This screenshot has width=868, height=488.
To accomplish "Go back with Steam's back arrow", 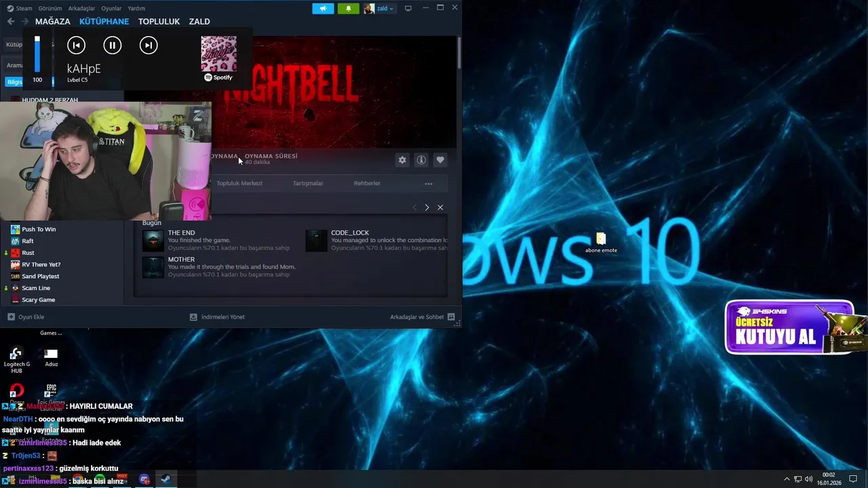I will point(11,22).
